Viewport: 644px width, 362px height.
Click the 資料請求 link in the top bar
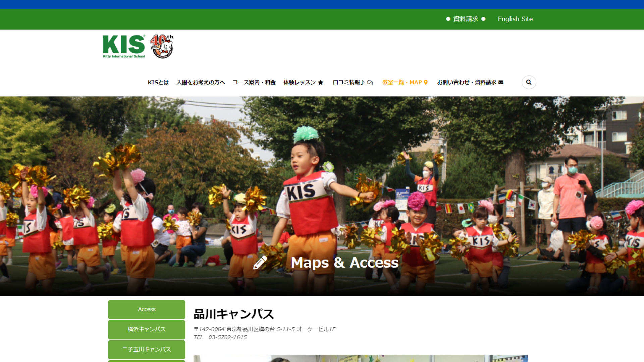point(465,19)
